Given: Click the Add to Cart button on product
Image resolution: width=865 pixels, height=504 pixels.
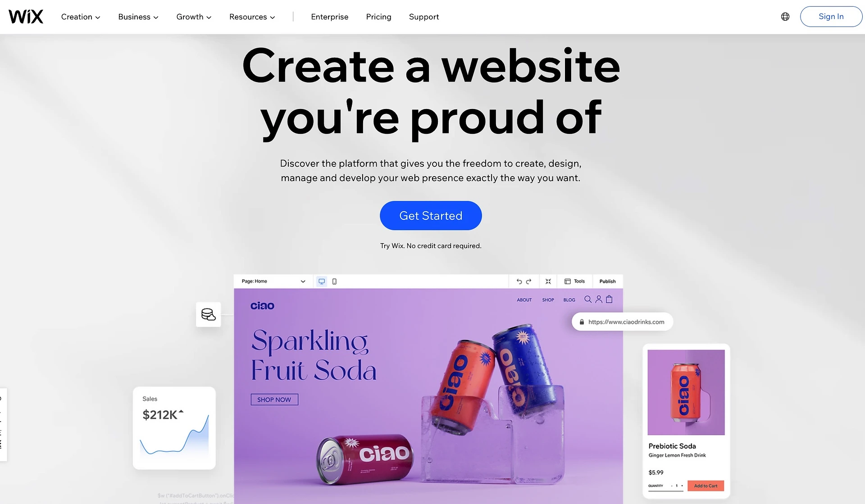Looking at the screenshot, I should (706, 486).
